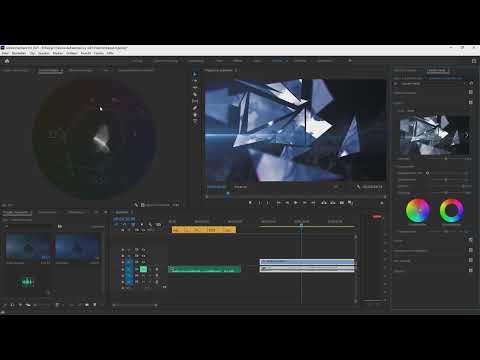Select the Hand tool
The image size is (480, 360).
[x=195, y=115]
